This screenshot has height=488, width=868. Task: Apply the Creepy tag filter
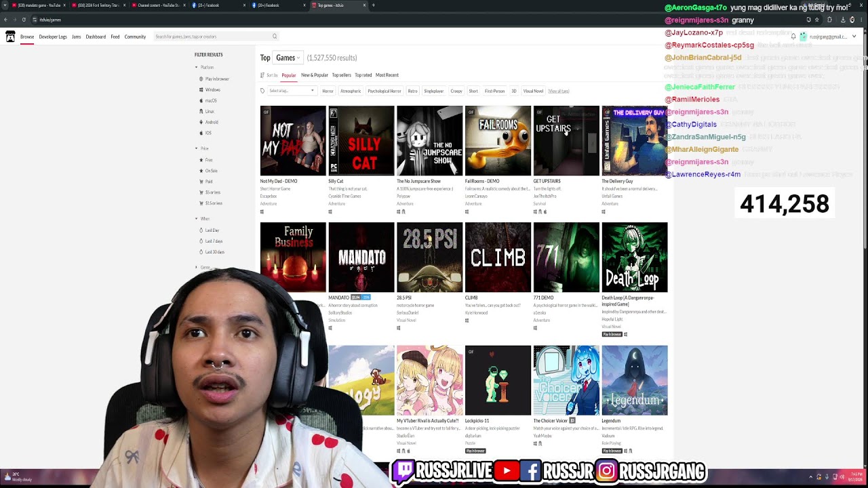point(456,91)
